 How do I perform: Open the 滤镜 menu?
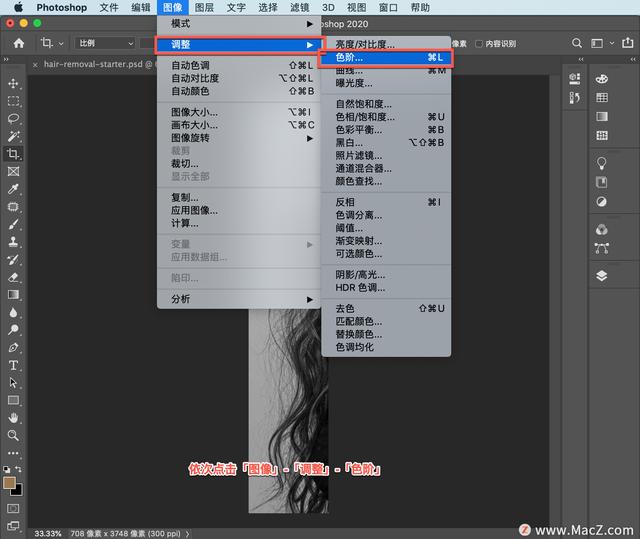click(x=300, y=7)
